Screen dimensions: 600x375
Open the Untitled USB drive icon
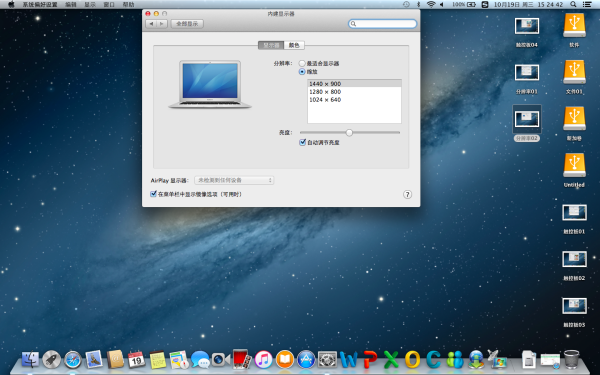pos(574,170)
